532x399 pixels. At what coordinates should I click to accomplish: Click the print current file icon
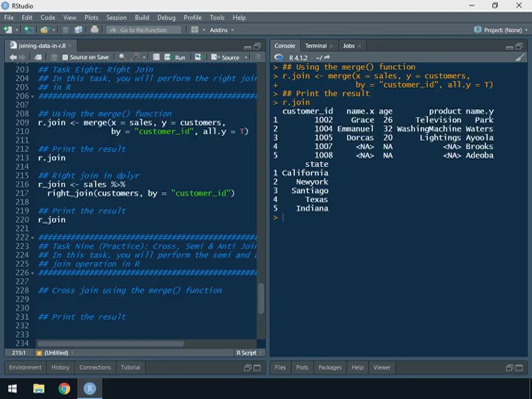coord(94,30)
